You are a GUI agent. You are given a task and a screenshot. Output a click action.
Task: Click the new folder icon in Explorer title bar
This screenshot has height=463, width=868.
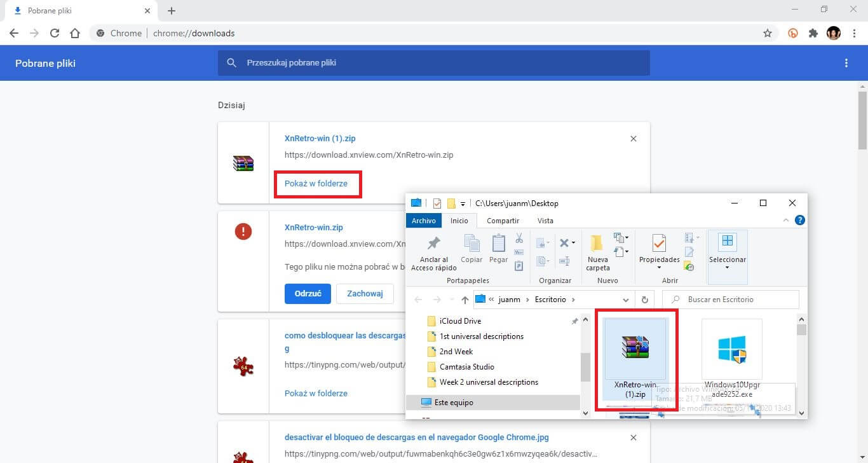coord(451,204)
